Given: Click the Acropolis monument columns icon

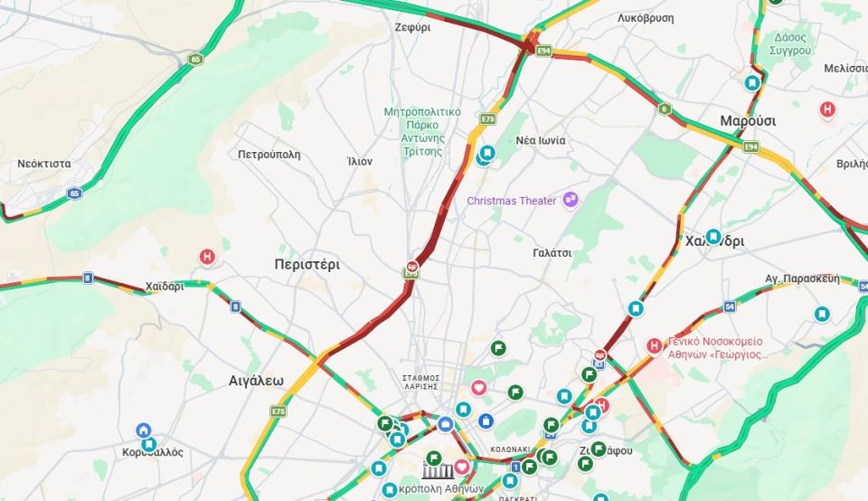Looking at the screenshot, I should (x=438, y=472).
